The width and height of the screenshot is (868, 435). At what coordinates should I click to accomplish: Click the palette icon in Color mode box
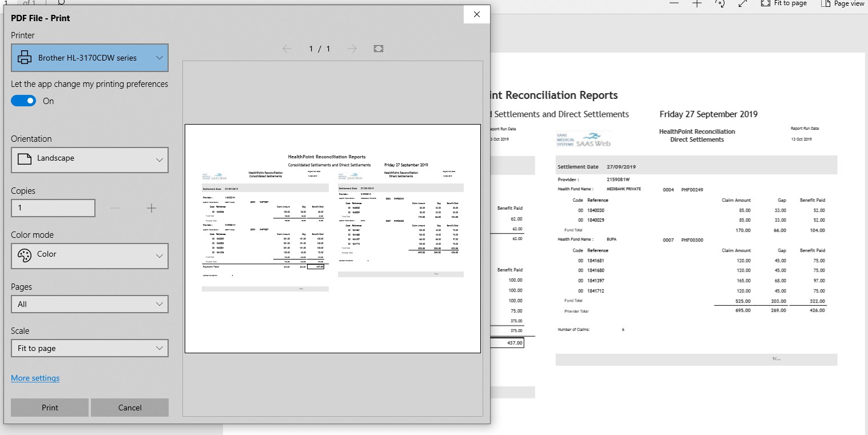coord(25,255)
